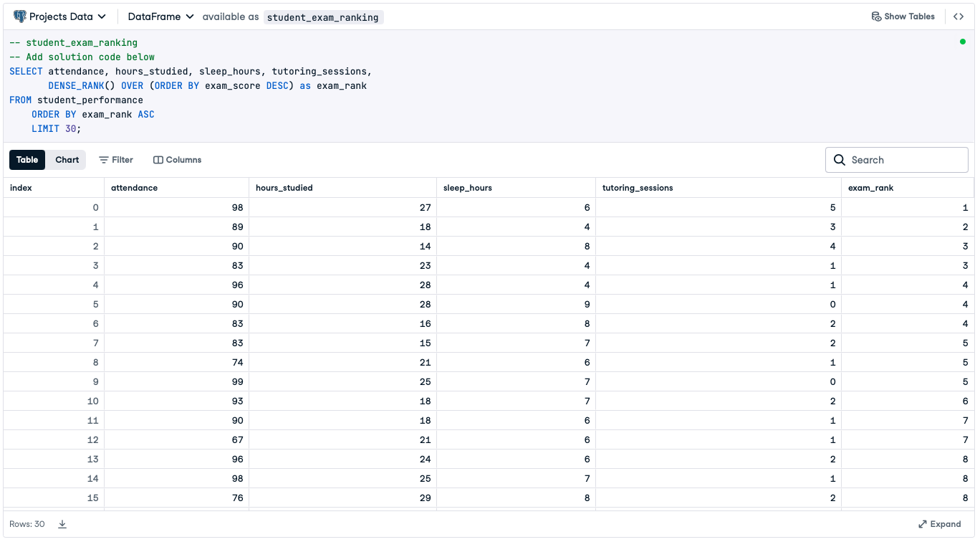Click the table icon in Show Tables
This screenshot has width=980, height=542.
click(x=876, y=16)
